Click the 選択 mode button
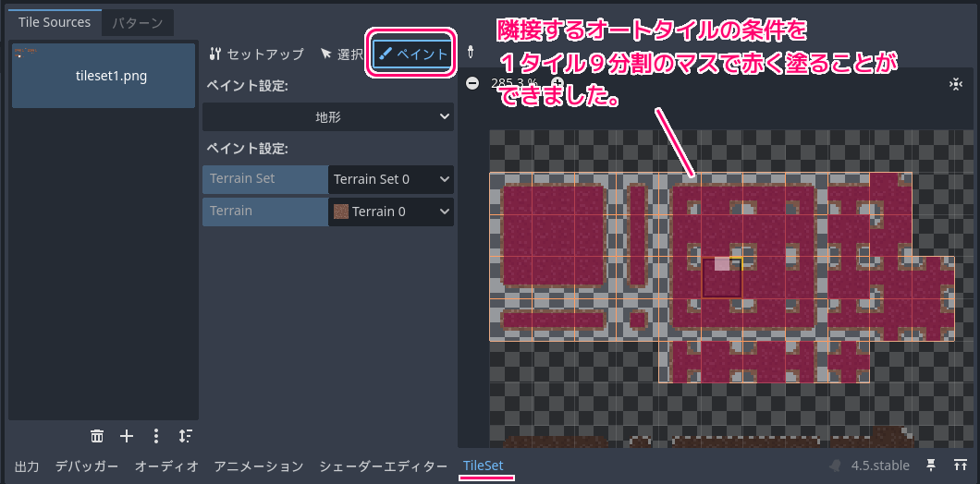The width and height of the screenshot is (980, 484). click(341, 54)
